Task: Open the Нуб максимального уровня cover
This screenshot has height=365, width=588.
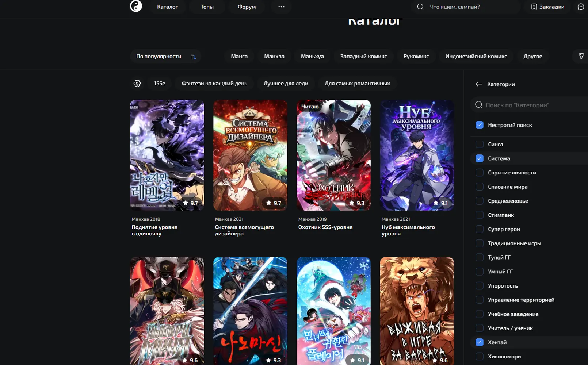Action: coord(417,155)
